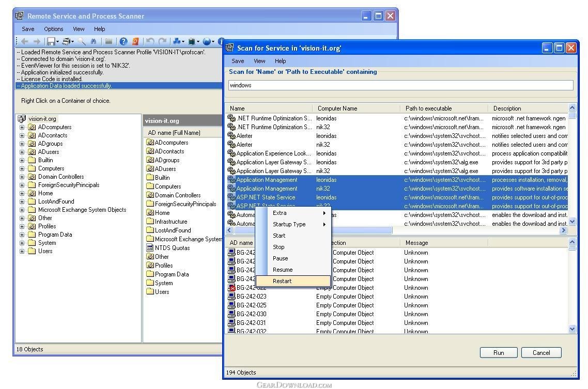Click the services list horizontal scrollbar thumb

[x=313, y=230]
